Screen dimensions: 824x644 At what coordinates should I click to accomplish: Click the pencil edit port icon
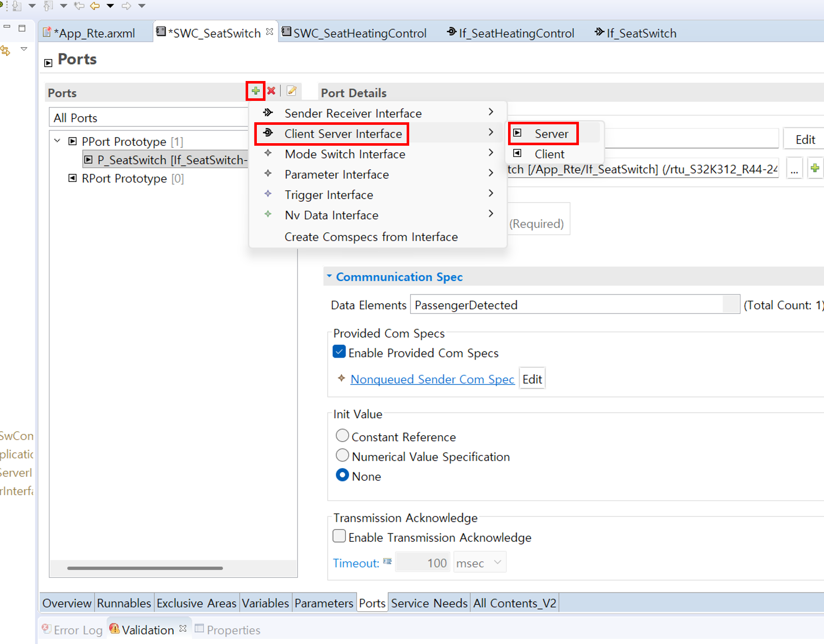[291, 91]
